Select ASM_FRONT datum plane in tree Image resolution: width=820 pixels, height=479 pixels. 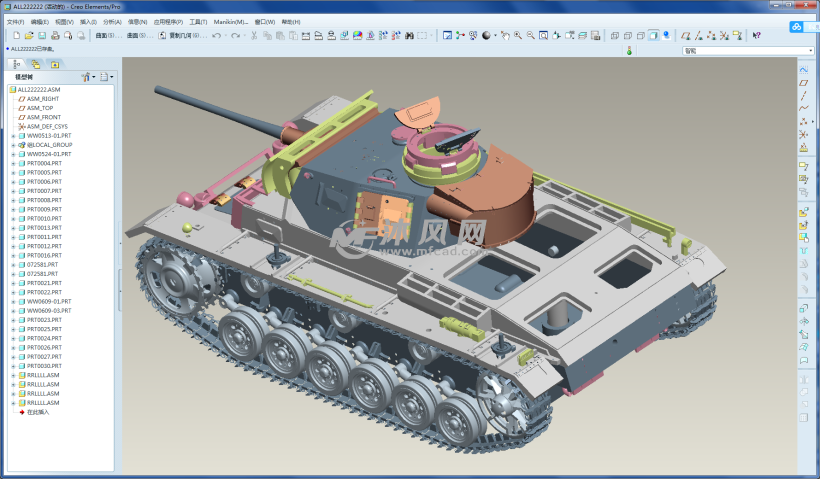pos(43,117)
